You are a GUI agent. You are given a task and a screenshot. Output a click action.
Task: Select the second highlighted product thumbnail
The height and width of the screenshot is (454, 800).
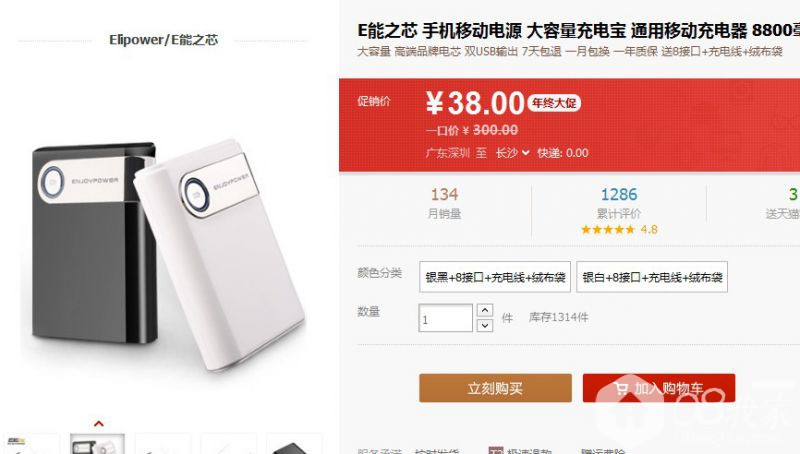(97, 444)
